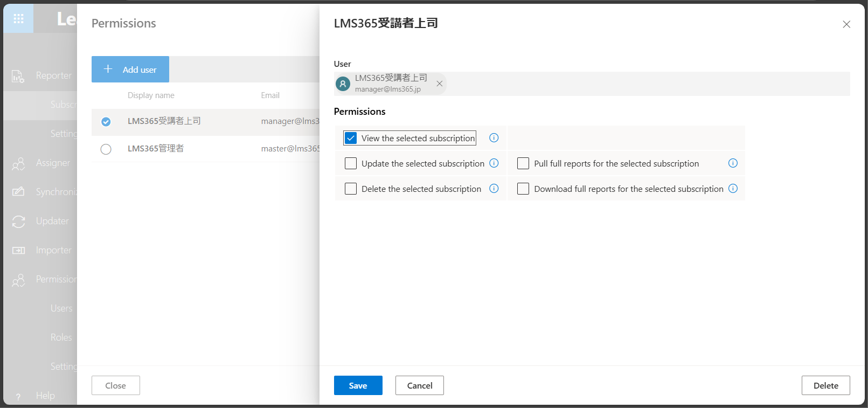Click the Add user button

130,69
